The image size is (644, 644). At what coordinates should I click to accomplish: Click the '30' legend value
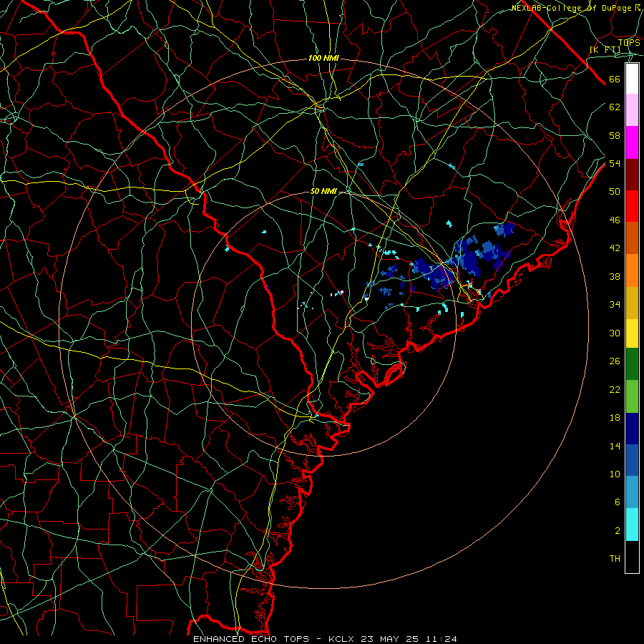(615, 333)
